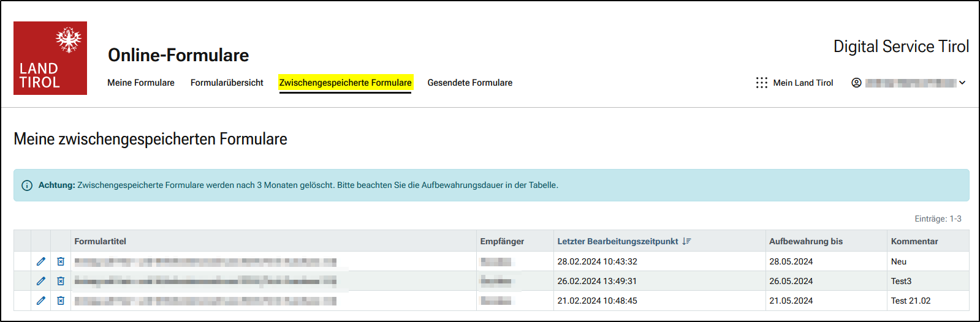Screen dimensions: 980x322
Task: Open the Meine Formulare tab
Action: [141, 83]
